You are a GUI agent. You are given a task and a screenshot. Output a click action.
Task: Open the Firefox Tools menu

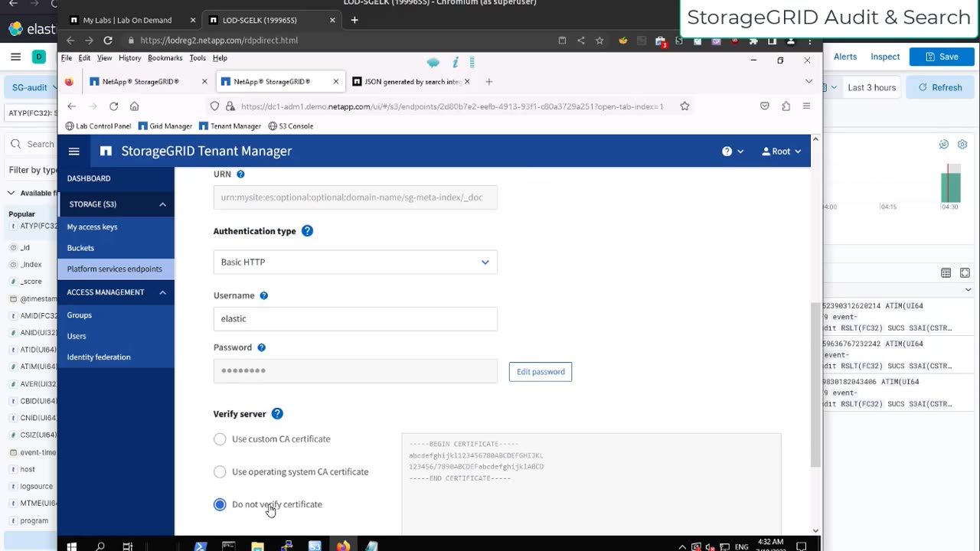[198, 58]
